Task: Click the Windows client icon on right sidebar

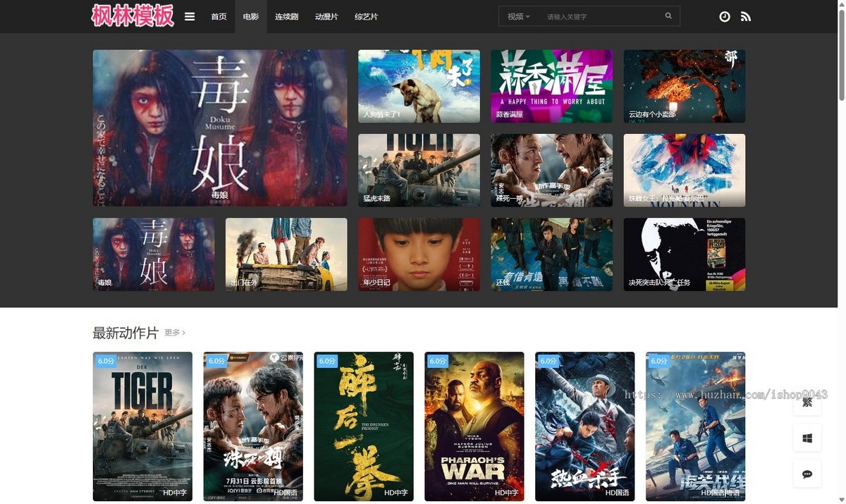Action: pyautogui.click(x=807, y=438)
